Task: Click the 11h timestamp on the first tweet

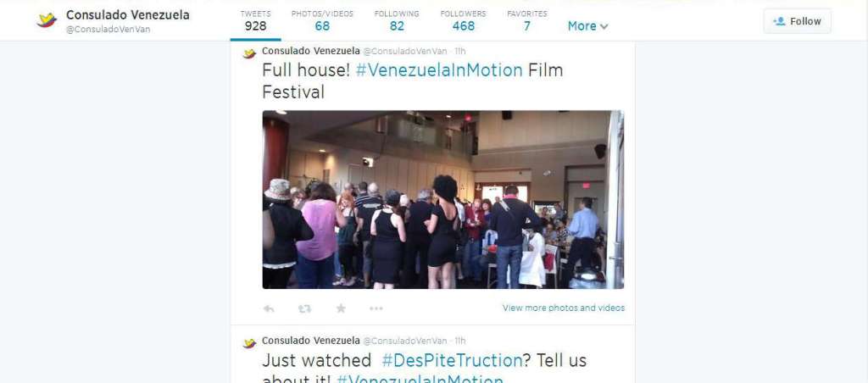Action: (460, 52)
